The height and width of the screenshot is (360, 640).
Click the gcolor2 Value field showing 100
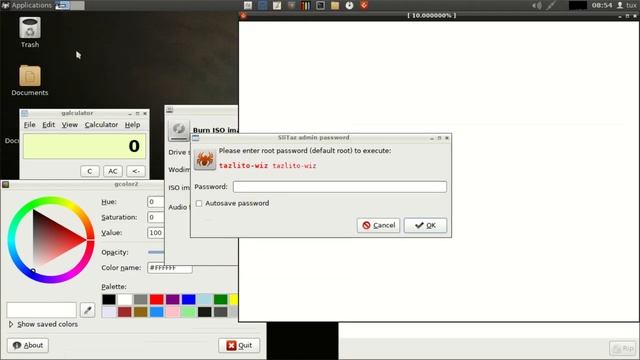coord(156,233)
